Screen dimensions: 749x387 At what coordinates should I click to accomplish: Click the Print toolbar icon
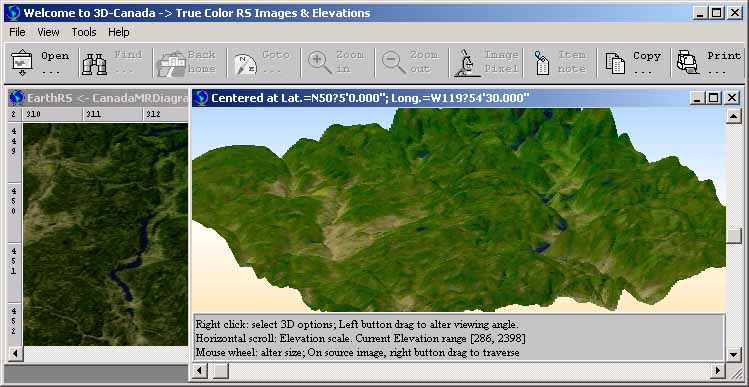(x=688, y=63)
